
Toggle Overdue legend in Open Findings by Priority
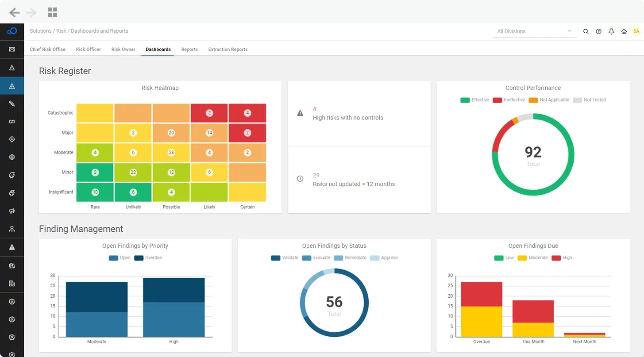pyautogui.click(x=148, y=258)
